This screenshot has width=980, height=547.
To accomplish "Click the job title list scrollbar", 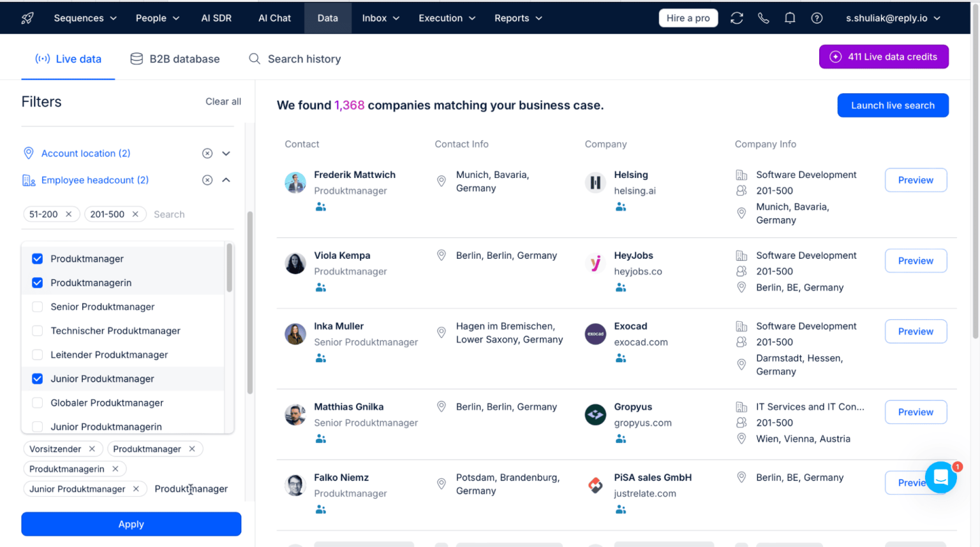I will [229, 268].
